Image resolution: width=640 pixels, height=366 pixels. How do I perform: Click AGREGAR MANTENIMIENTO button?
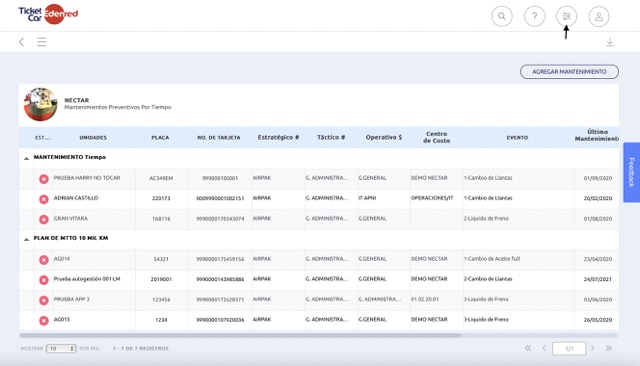[569, 72]
